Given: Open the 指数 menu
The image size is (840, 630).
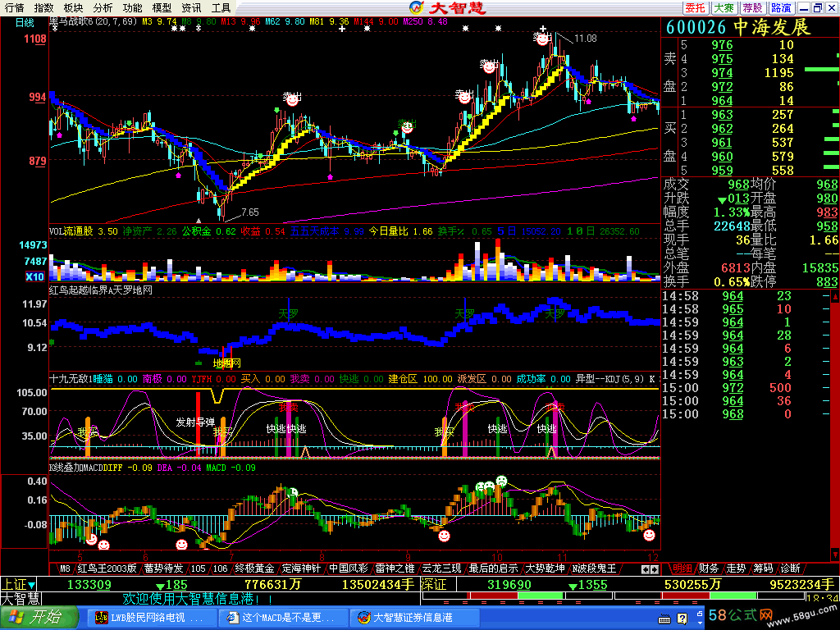Looking at the screenshot, I should tap(44, 8).
